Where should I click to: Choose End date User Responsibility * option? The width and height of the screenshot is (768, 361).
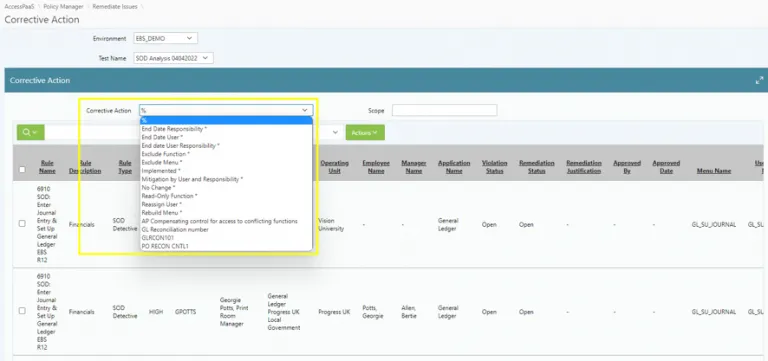(226, 145)
